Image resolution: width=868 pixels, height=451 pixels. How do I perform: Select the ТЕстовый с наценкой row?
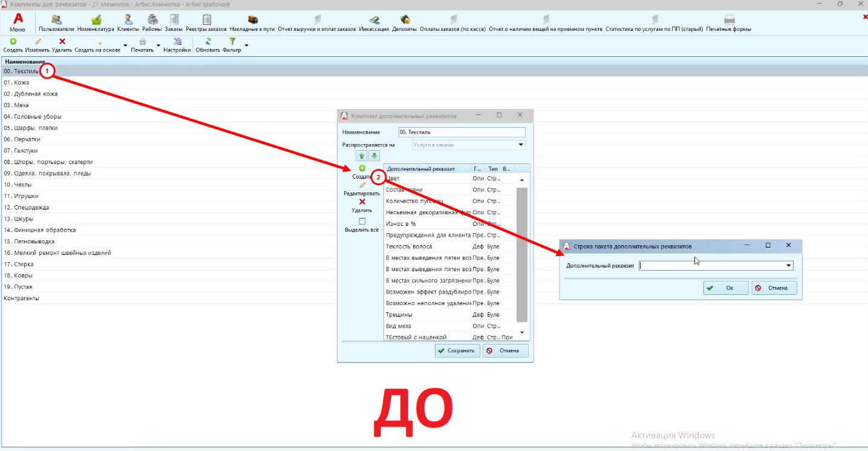click(x=450, y=337)
